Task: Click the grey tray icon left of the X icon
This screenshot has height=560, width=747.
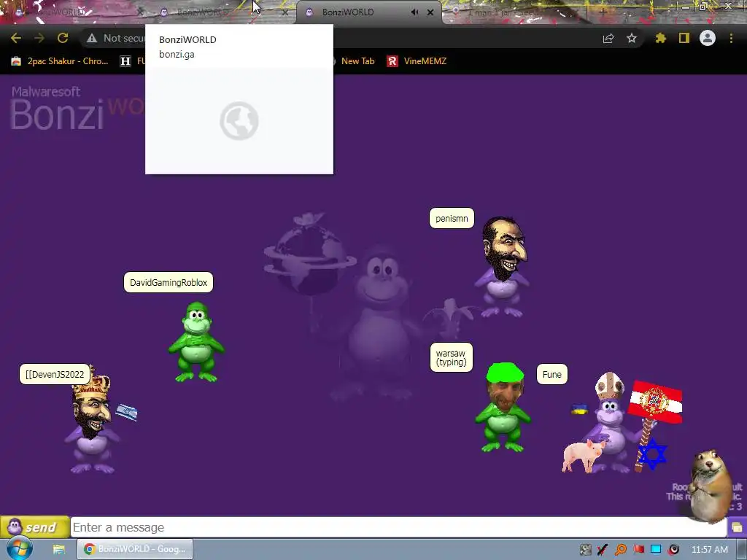Action: click(586, 550)
